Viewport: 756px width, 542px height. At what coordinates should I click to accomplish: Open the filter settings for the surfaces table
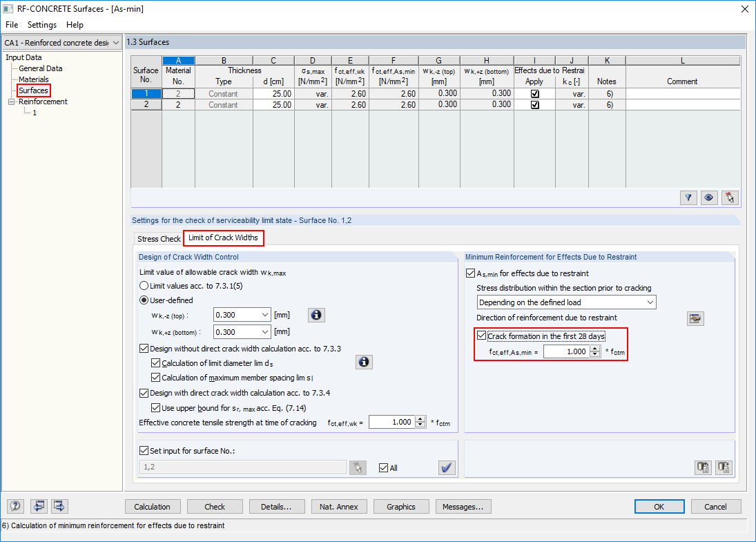688,197
